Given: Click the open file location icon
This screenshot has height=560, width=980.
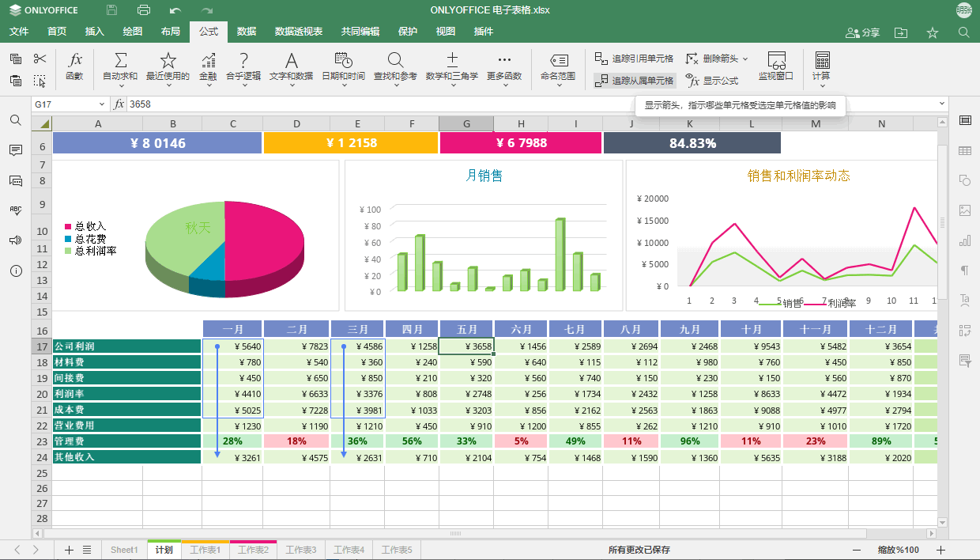Looking at the screenshot, I should (x=901, y=32).
